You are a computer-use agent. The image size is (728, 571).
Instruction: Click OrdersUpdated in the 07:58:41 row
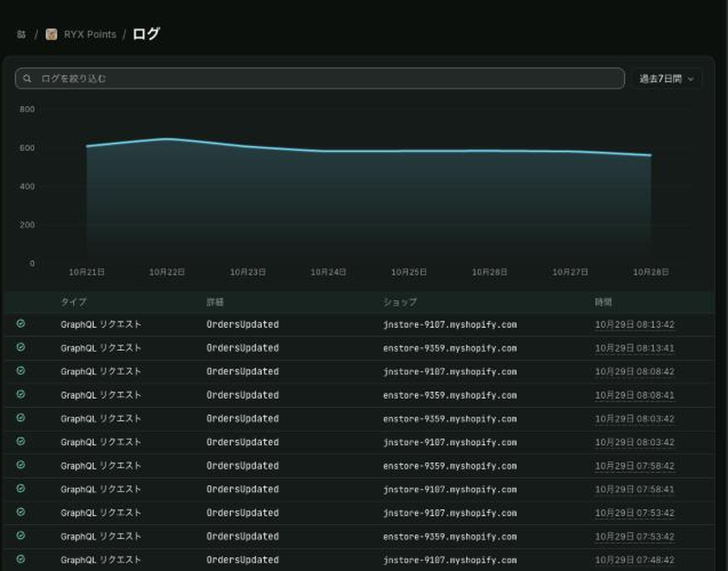(243, 489)
